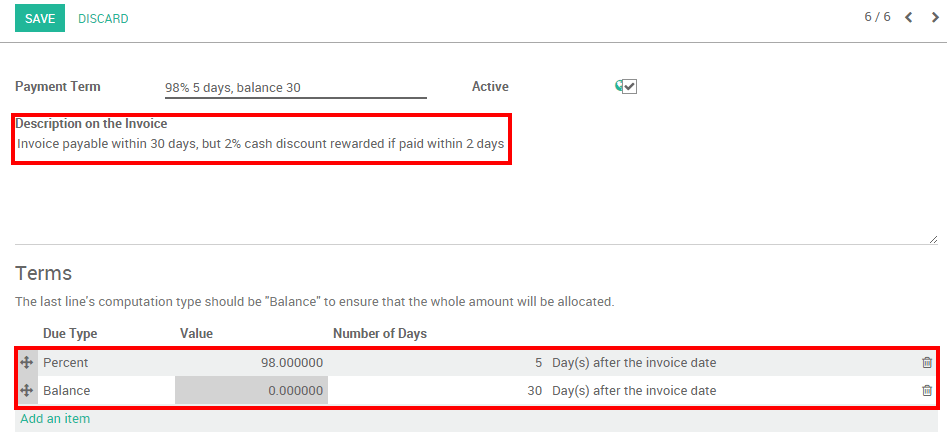Go to the previous record arrow
This screenshot has height=437, width=947.
(909, 18)
